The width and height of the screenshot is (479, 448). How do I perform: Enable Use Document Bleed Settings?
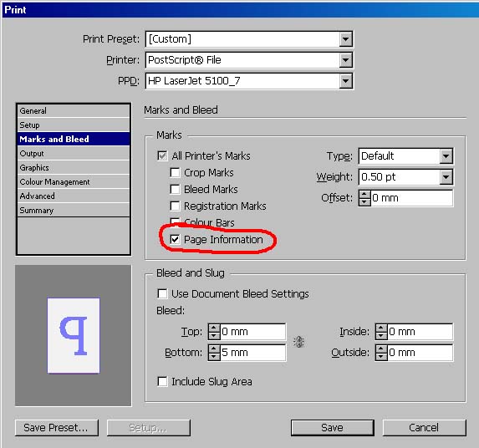coord(162,293)
